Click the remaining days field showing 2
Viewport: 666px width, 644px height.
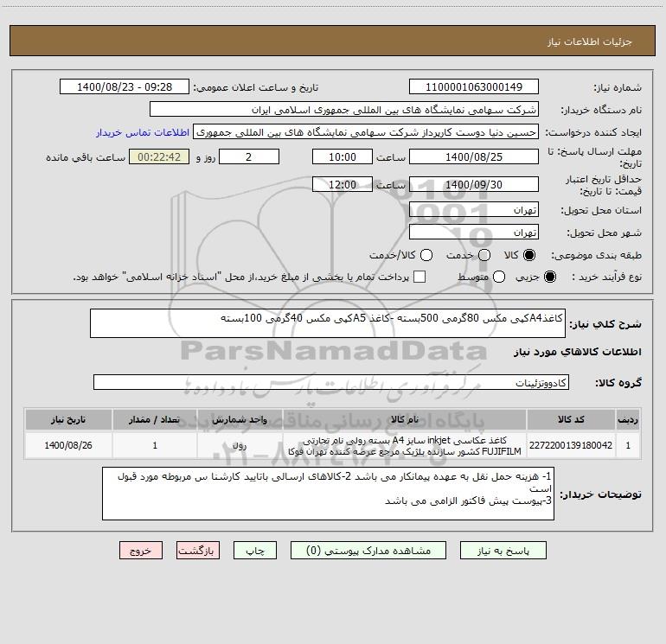tap(249, 156)
